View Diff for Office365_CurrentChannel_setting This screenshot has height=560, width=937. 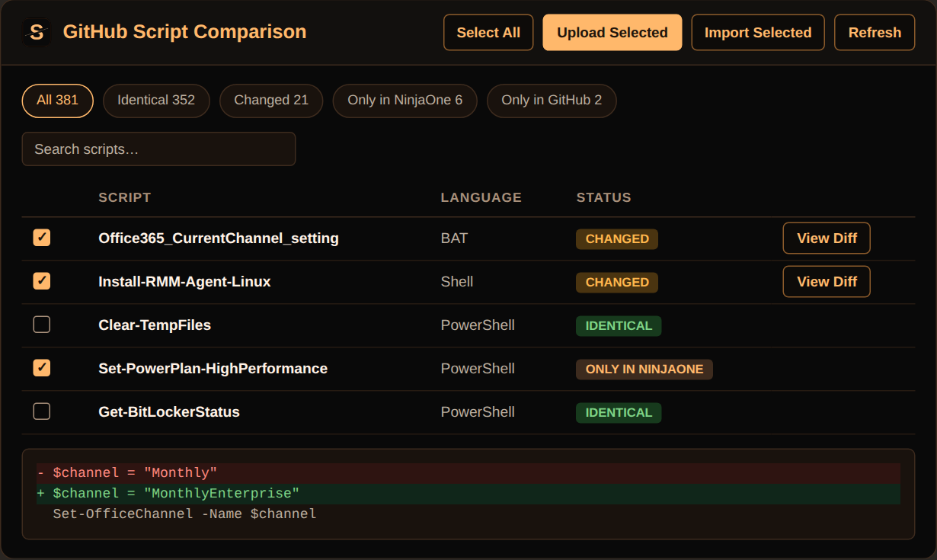pos(827,238)
